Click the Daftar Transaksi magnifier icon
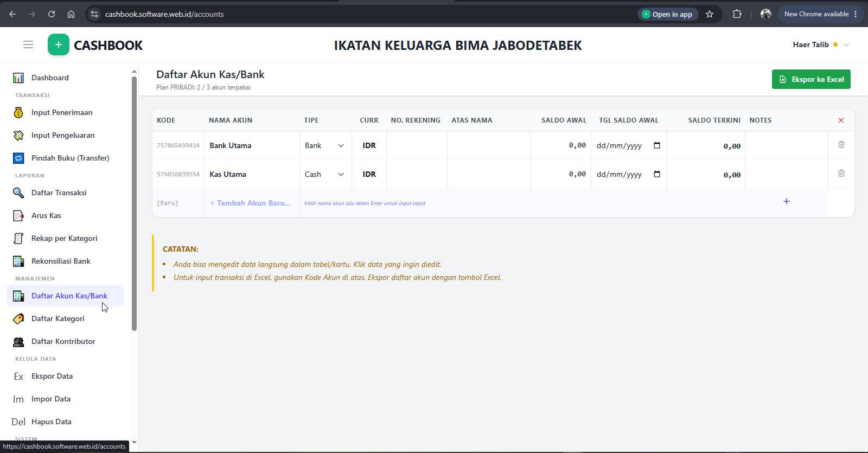The width and height of the screenshot is (868, 453). click(18, 193)
